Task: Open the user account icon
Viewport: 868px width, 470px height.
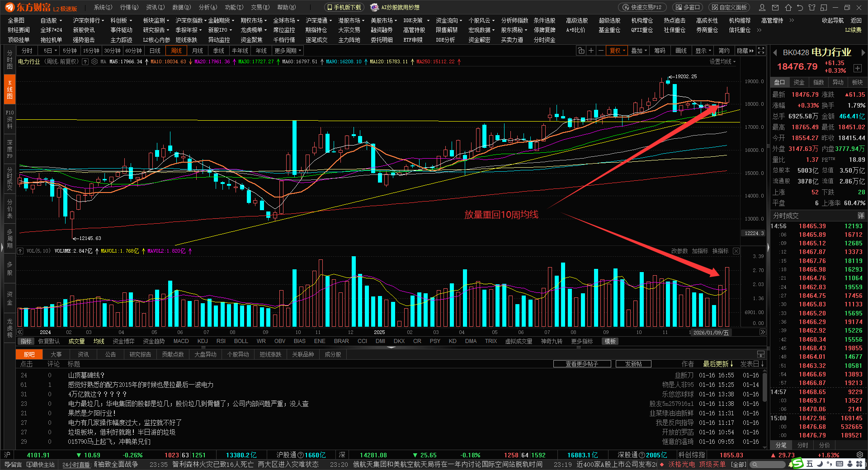Action: [x=762, y=7]
